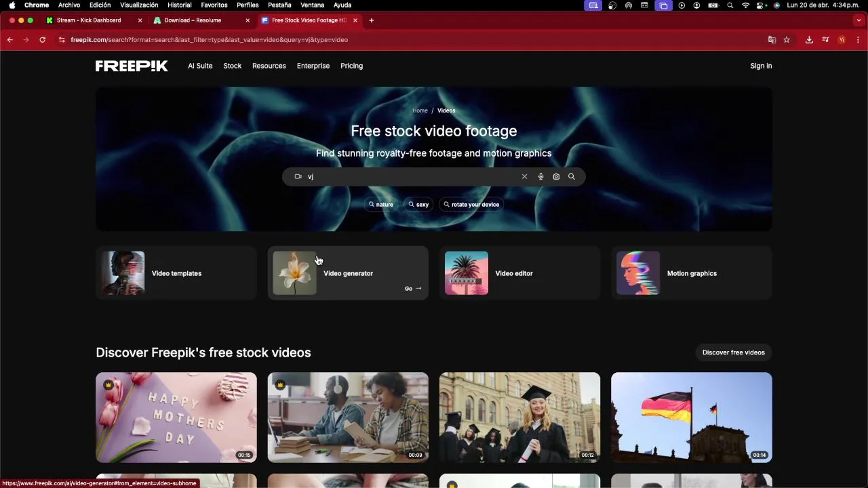Close the Download – Resolume tab
Screen dimensions: 868x488
[x=248, y=20]
